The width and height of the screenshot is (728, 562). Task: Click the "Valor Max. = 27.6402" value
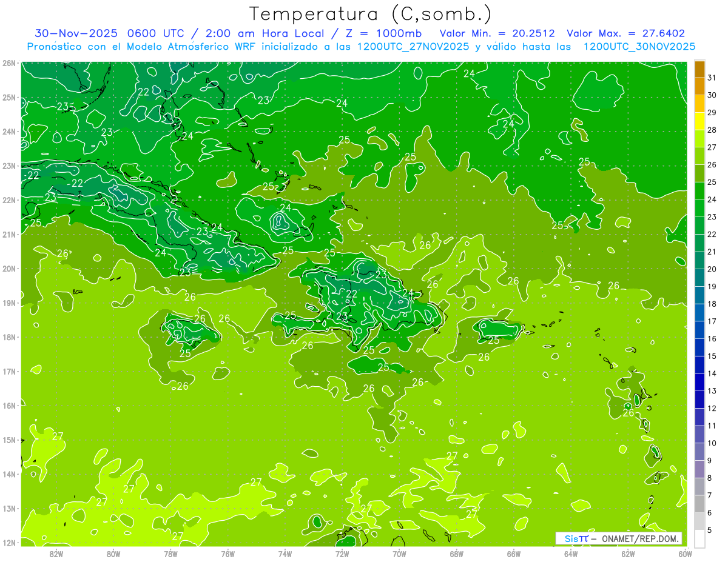click(x=626, y=33)
